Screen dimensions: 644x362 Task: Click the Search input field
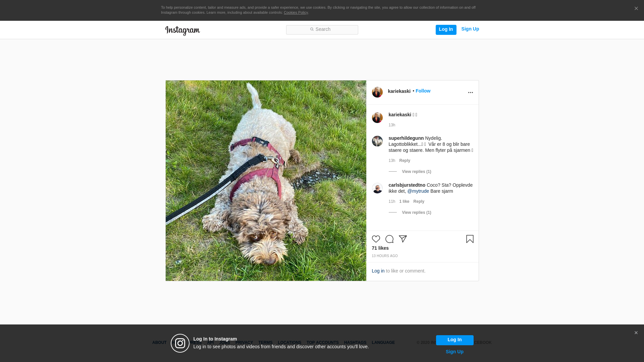click(x=322, y=29)
